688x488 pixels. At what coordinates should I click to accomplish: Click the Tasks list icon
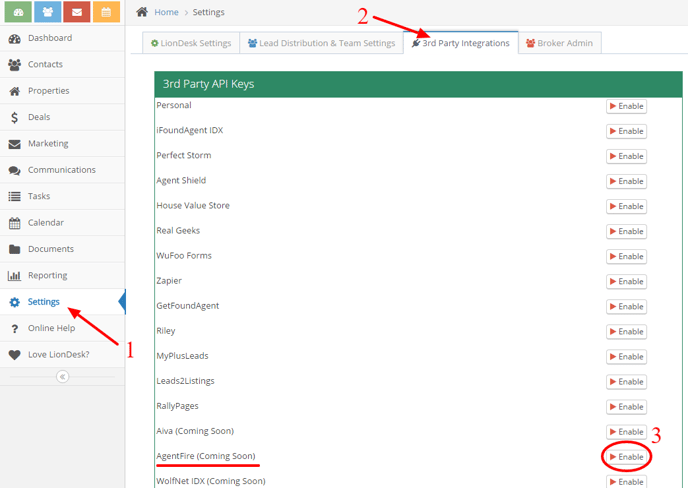pyautogui.click(x=14, y=196)
